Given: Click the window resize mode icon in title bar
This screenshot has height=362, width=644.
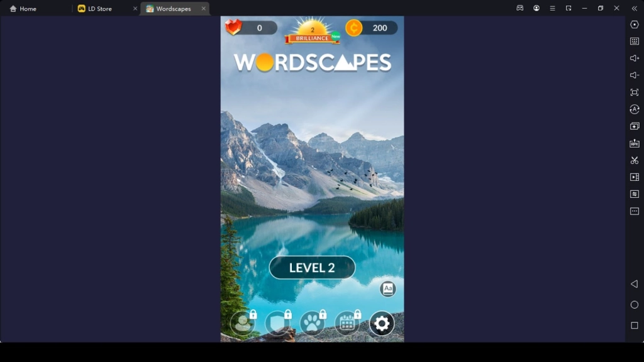Looking at the screenshot, I should 569,8.
